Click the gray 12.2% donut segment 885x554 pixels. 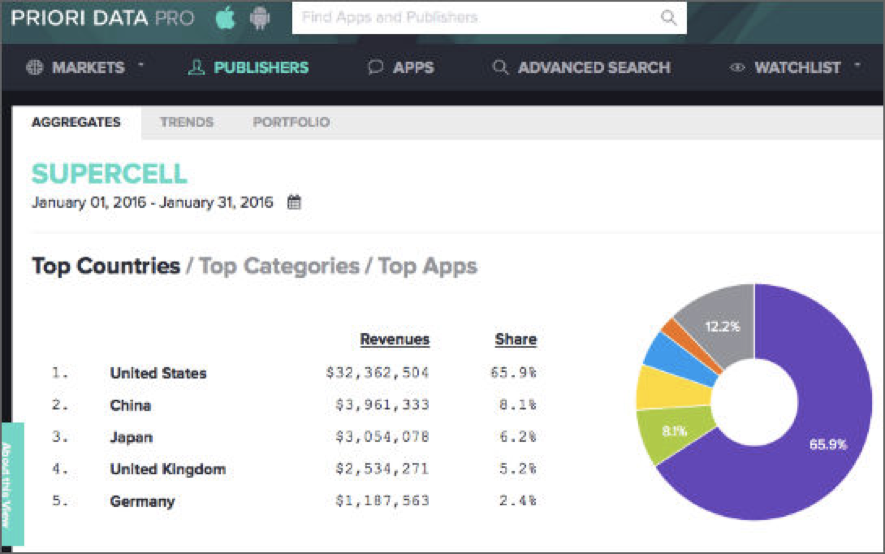(722, 326)
